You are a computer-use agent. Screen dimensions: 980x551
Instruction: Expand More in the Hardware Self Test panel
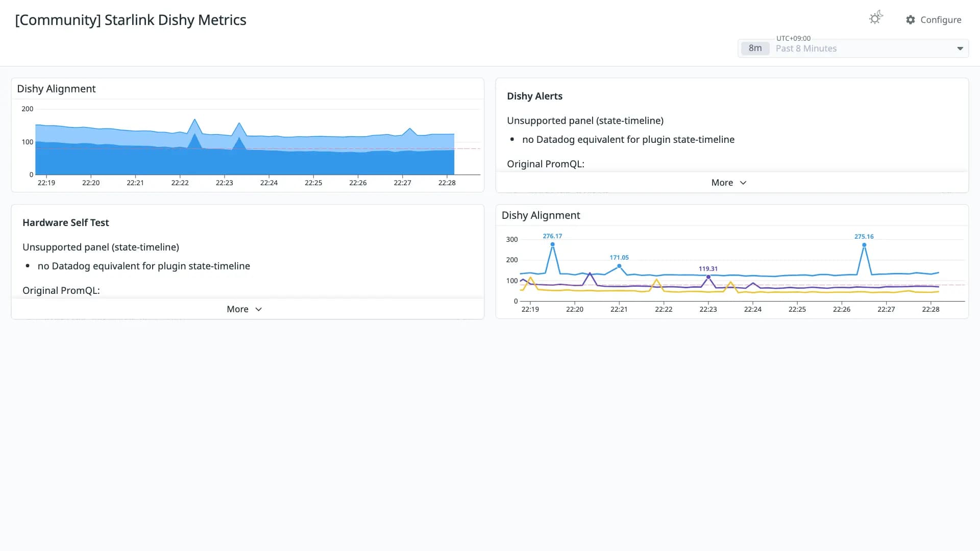coord(244,309)
